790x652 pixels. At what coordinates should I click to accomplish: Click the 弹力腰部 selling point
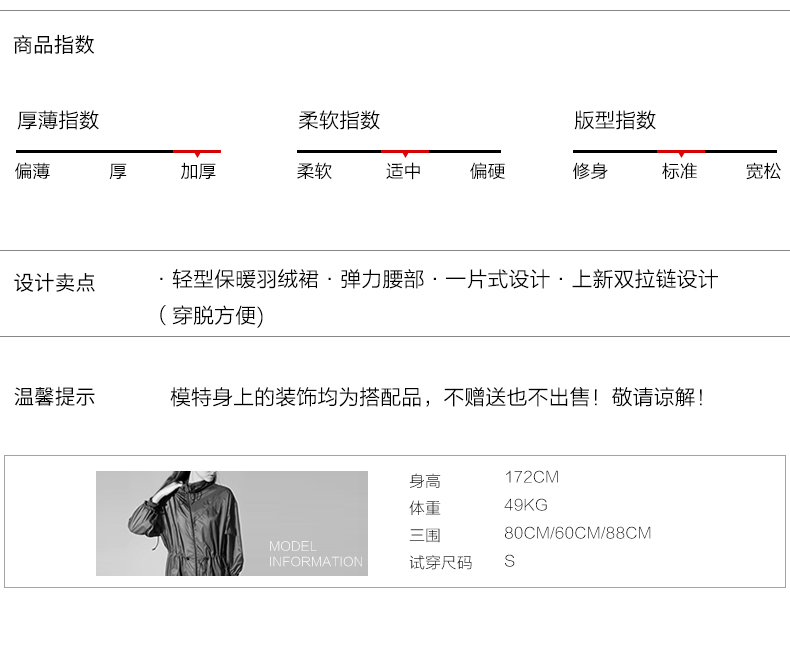[x=382, y=279]
